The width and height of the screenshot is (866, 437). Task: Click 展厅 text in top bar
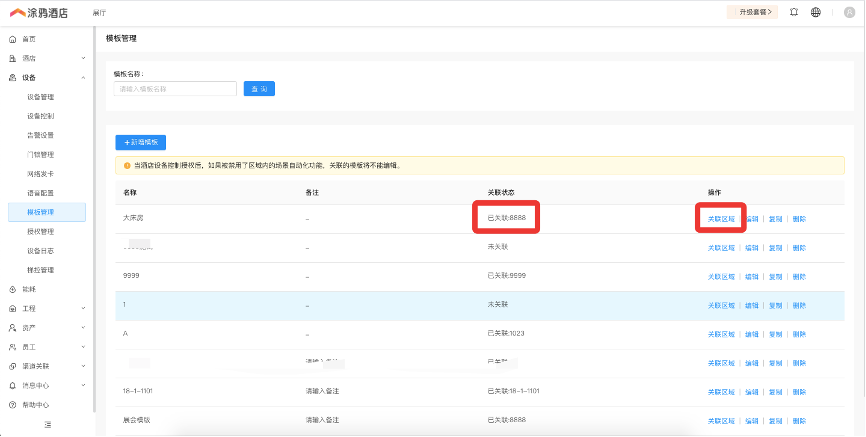pos(99,13)
